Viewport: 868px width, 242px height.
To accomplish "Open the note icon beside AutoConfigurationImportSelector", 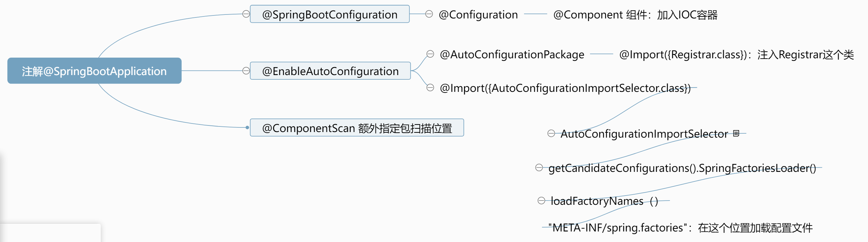I will 736,133.
